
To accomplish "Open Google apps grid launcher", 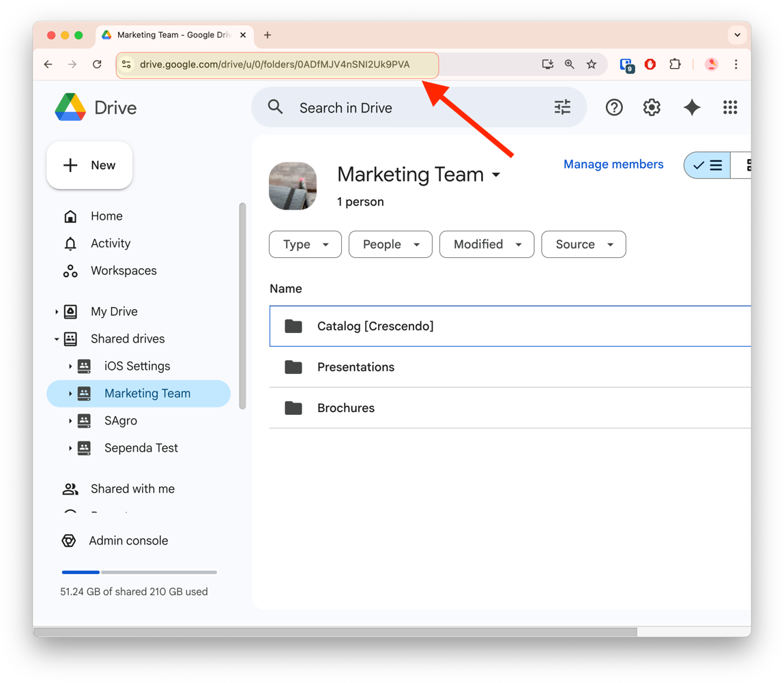I will pos(730,108).
